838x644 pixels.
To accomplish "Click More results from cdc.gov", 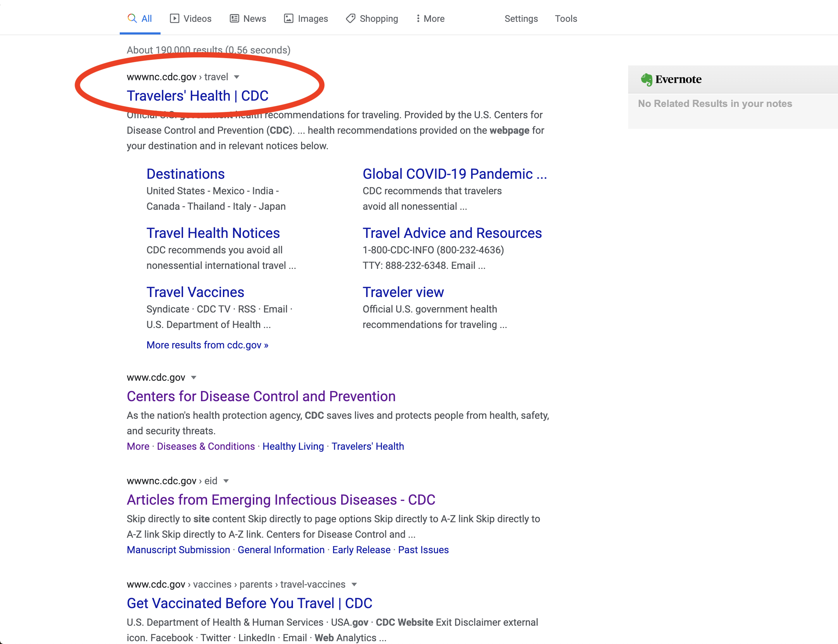I will [207, 345].
